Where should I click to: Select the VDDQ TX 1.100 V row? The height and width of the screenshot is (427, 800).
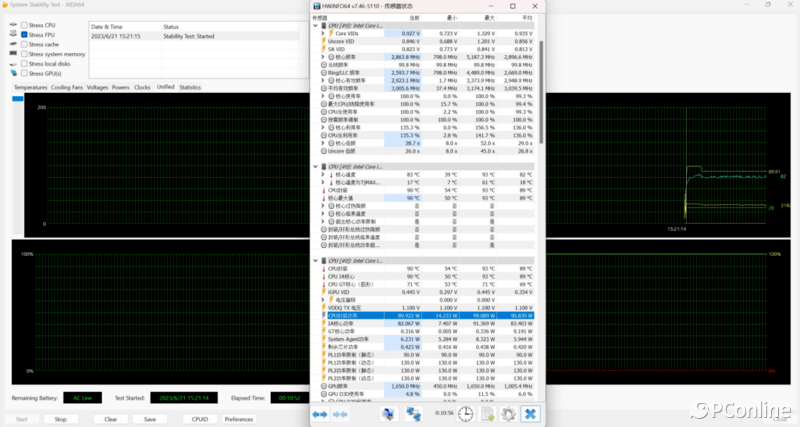[423, 308]
